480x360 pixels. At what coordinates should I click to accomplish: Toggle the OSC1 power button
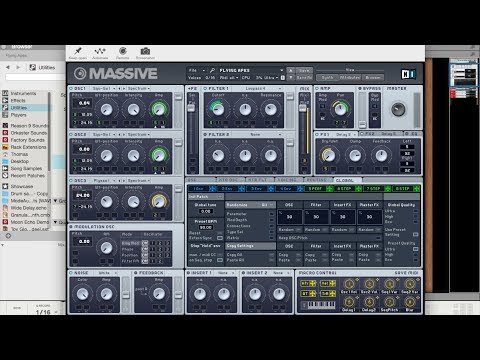point(71,88)
